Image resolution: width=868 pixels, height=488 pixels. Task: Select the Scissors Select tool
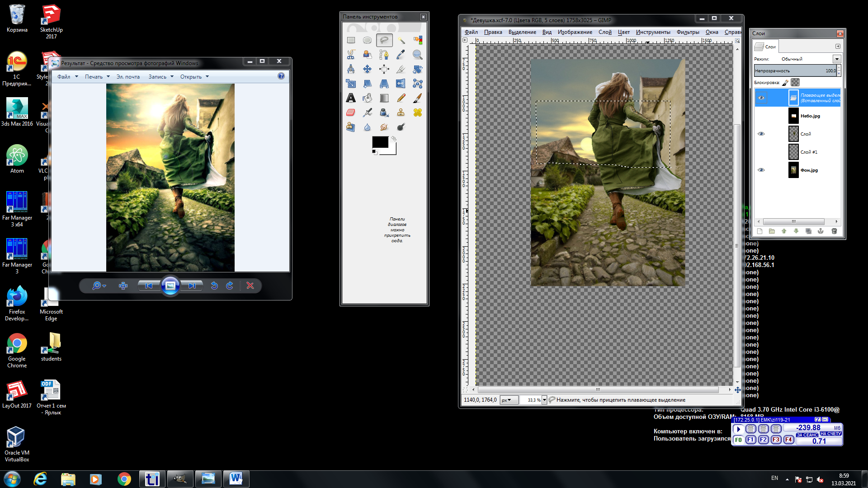[351, 55]
